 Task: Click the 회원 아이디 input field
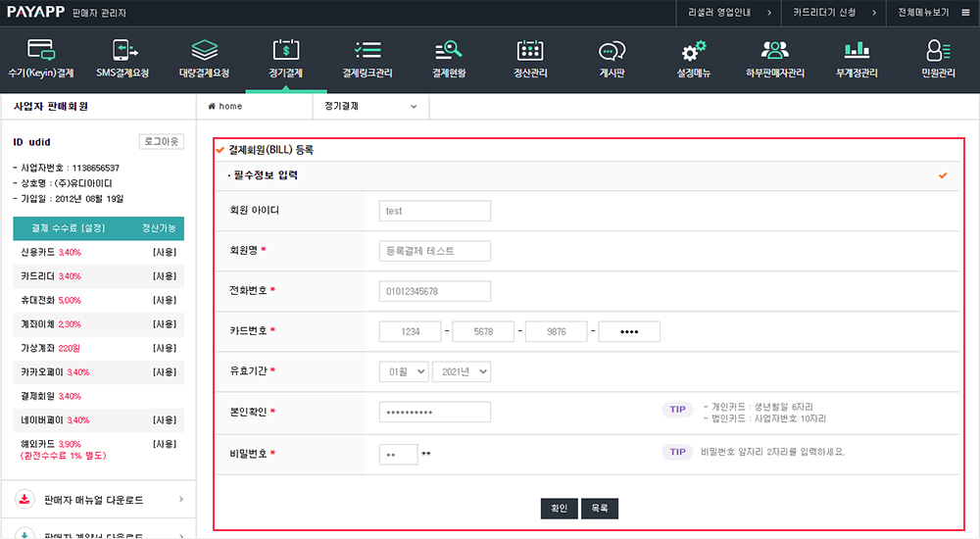435,211
